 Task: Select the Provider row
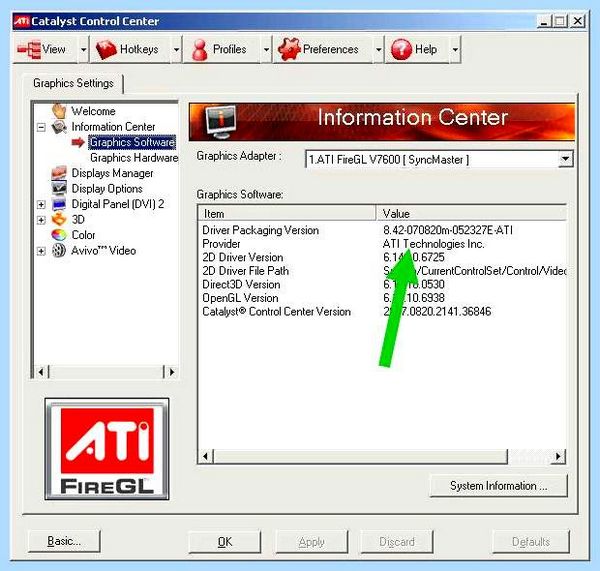point(382,244)
